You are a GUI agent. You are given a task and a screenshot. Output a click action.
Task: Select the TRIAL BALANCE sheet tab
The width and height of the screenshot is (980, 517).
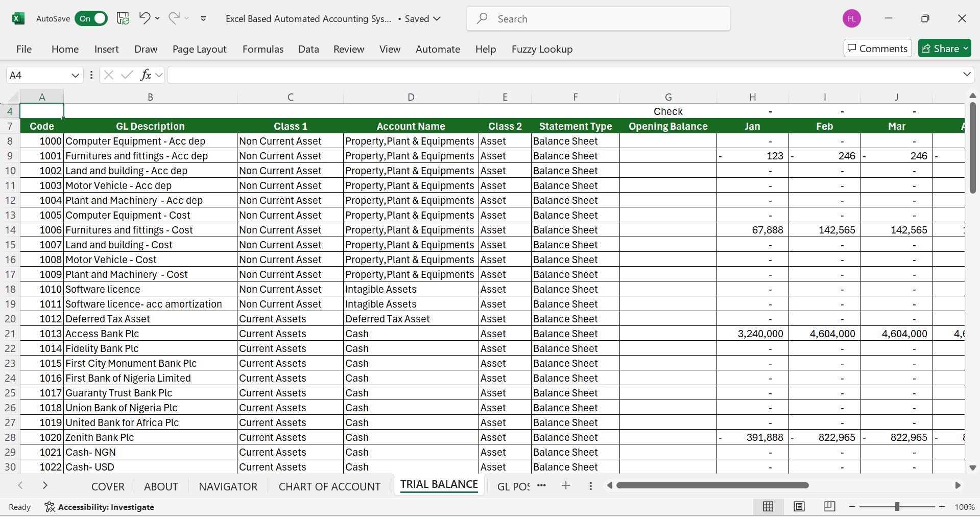point(439,484)
